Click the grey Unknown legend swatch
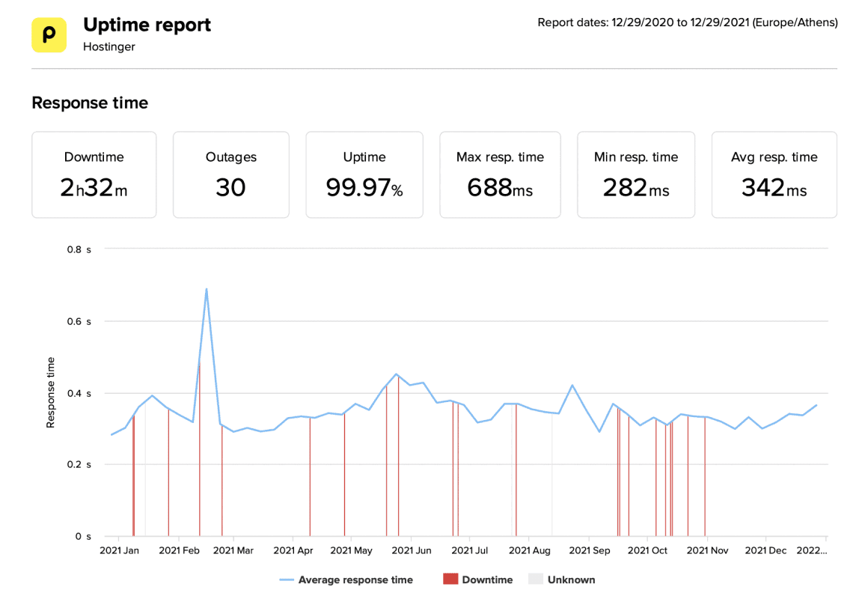The height and width of the screenshot is (596, 868). point(535,580)
